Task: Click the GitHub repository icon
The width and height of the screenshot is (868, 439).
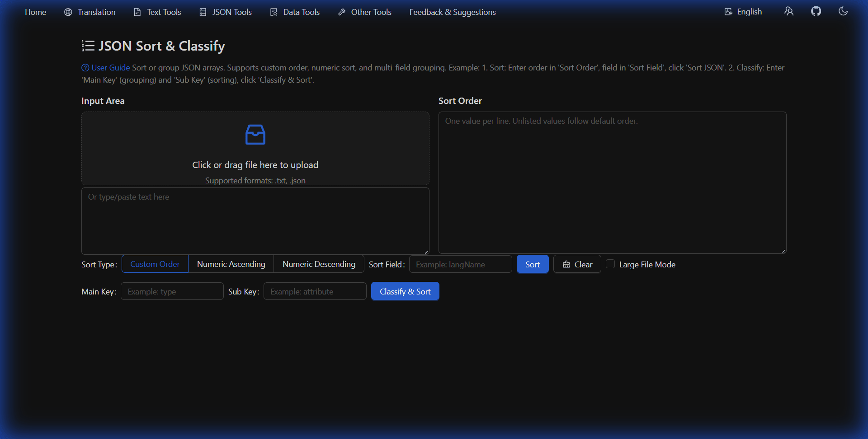Action: pos(816,11)
